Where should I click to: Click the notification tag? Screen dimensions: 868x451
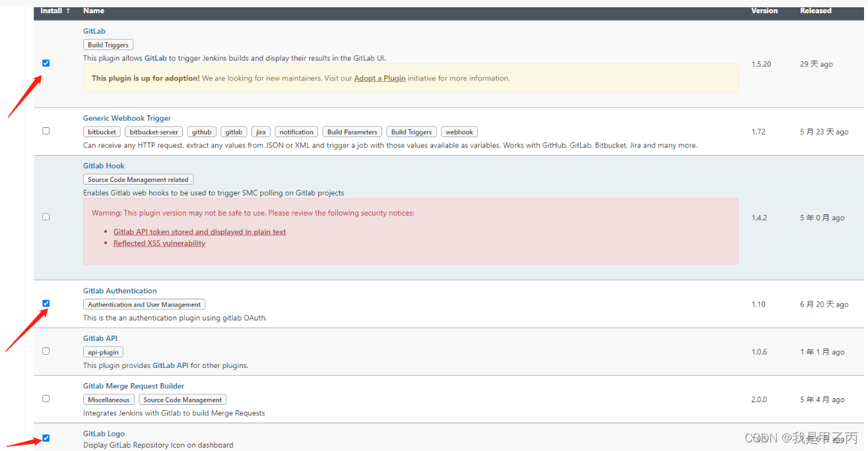click(x=296, y=132)
